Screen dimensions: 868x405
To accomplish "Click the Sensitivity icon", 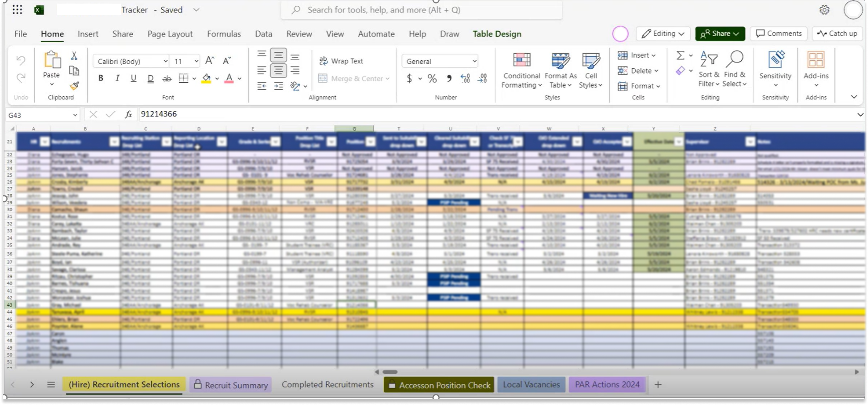I will tap(775, 60).
